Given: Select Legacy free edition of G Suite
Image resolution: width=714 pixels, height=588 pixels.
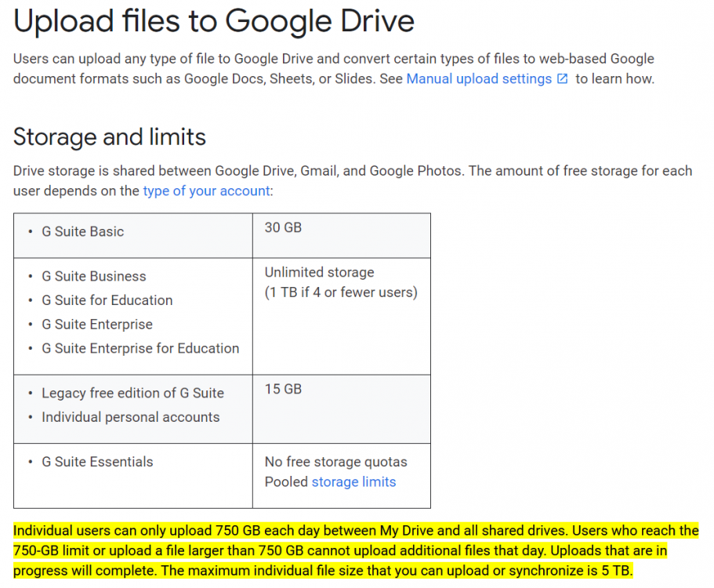Looking at the screenshot, I should tap(132, 393).
